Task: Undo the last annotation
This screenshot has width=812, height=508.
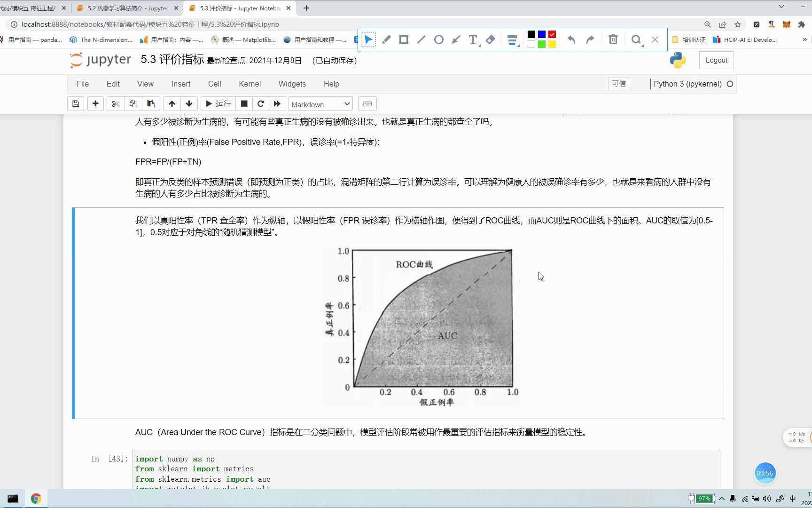Action: [x=571, y=40]
